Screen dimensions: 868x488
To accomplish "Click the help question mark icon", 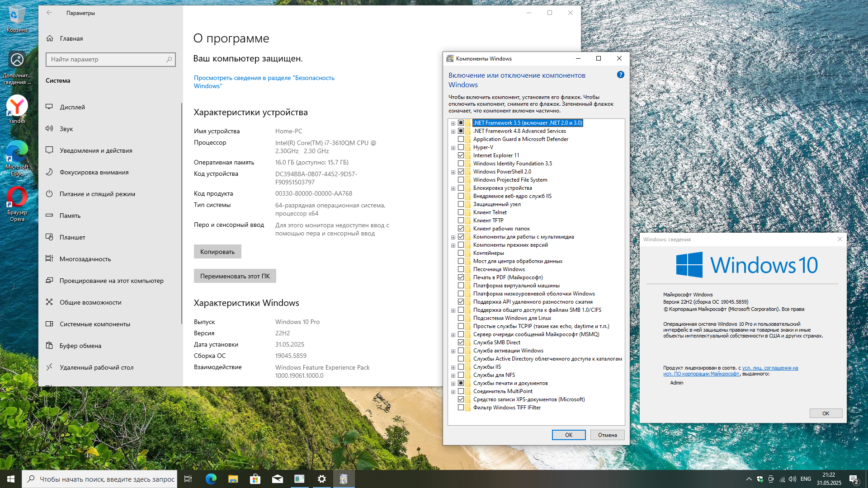I will click(x=620, y=75).
